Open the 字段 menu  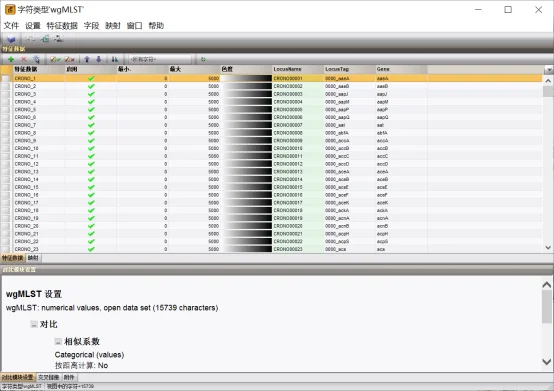click(x=92, y=26)
